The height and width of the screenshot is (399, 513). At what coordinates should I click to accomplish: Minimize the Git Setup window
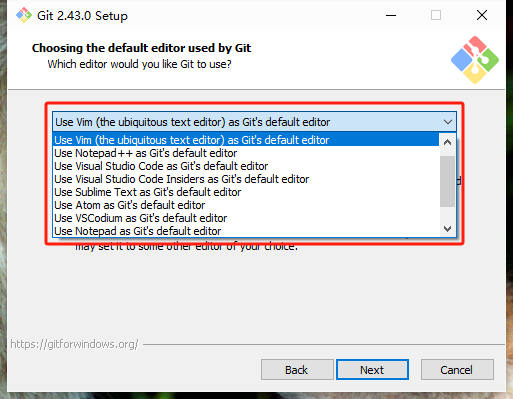[x=391, y=15]
